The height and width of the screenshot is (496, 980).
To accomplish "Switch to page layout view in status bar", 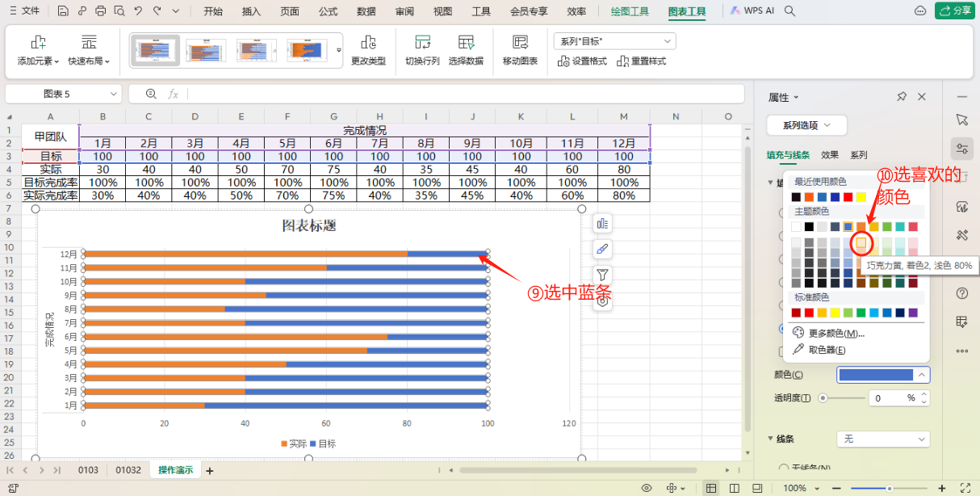I will tap(732, 488).
